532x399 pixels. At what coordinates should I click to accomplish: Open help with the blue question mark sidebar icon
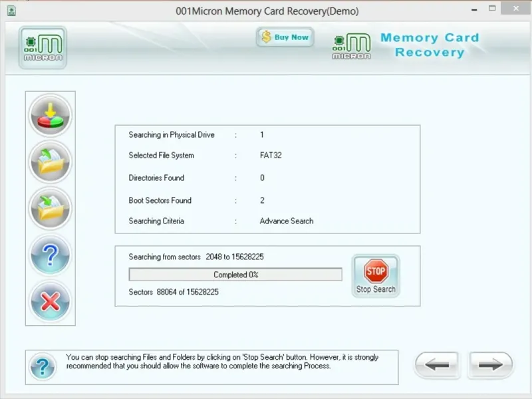[x=51, y=255]
